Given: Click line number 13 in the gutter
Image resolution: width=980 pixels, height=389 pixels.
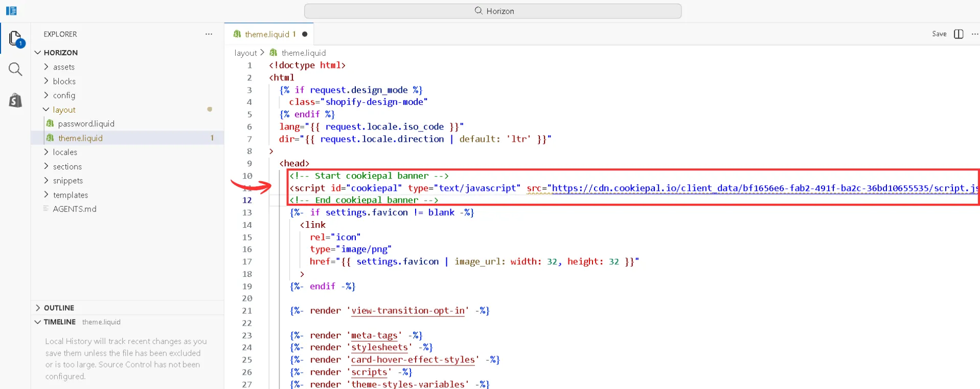Looking at the screenshot, I should click(x=247, y=212).
